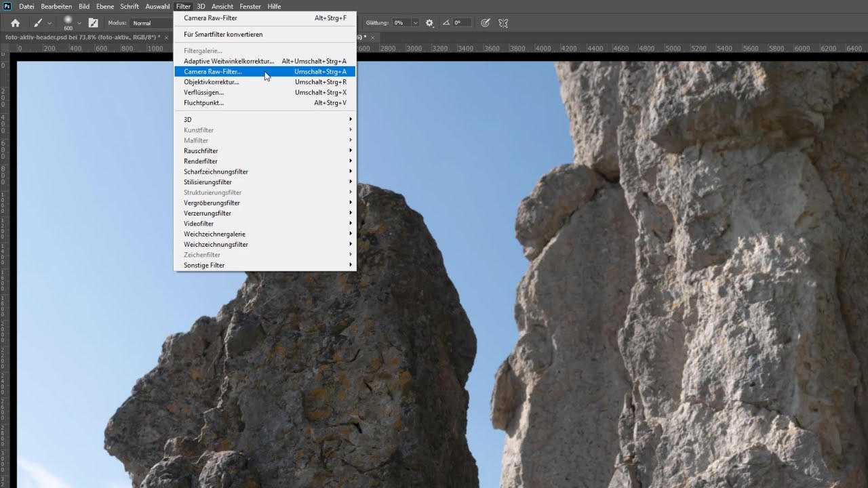Image resolution: width=868 pixels, height=488 pixels.
Task: Open smoothing options gear icon
Action: pos(429,22)
